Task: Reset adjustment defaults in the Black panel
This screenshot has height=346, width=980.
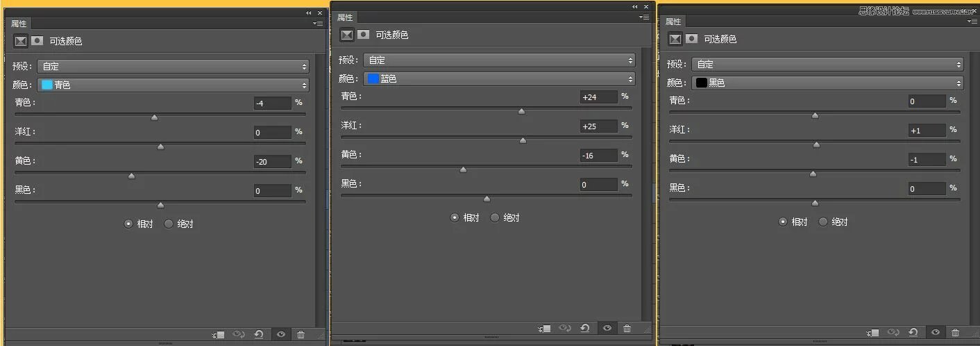Action: click(x=913, y=333)
